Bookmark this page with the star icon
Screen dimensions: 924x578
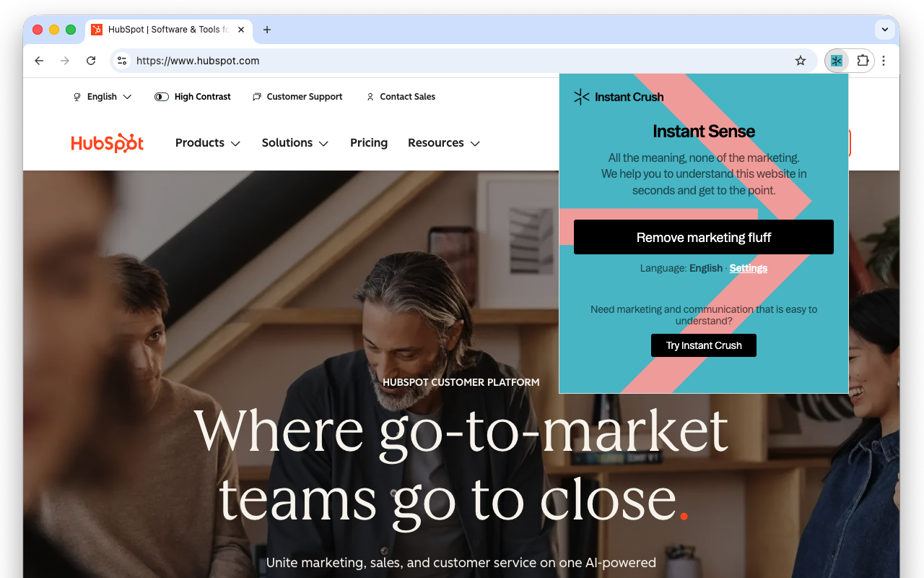click(801, 61)
